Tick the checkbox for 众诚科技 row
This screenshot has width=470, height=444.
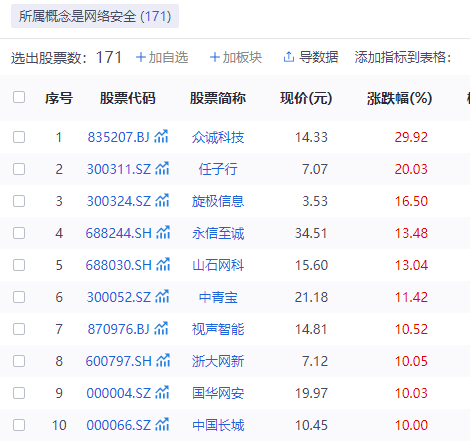point(19,137)
